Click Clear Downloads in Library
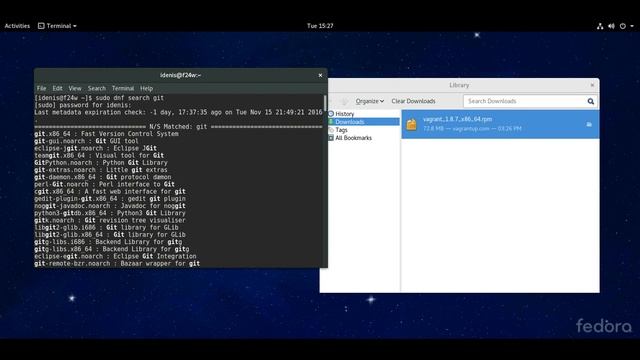The image size is (640, 360). (413, 101)
